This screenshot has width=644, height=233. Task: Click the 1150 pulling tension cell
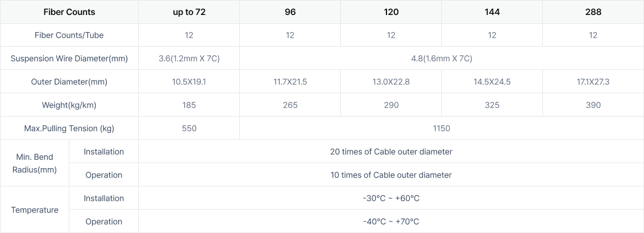(x=441, y=128)
